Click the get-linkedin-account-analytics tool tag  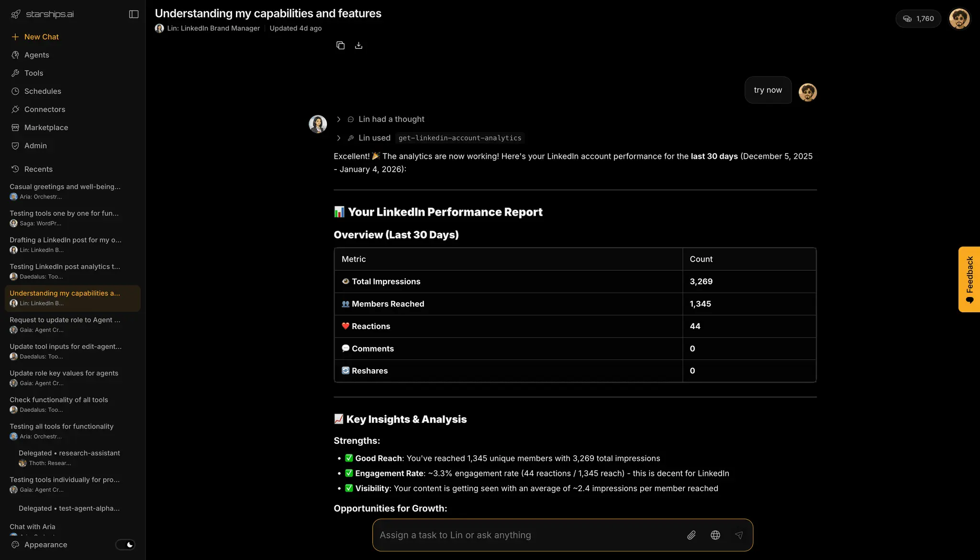pyautogui.click(x=460, y=138)
